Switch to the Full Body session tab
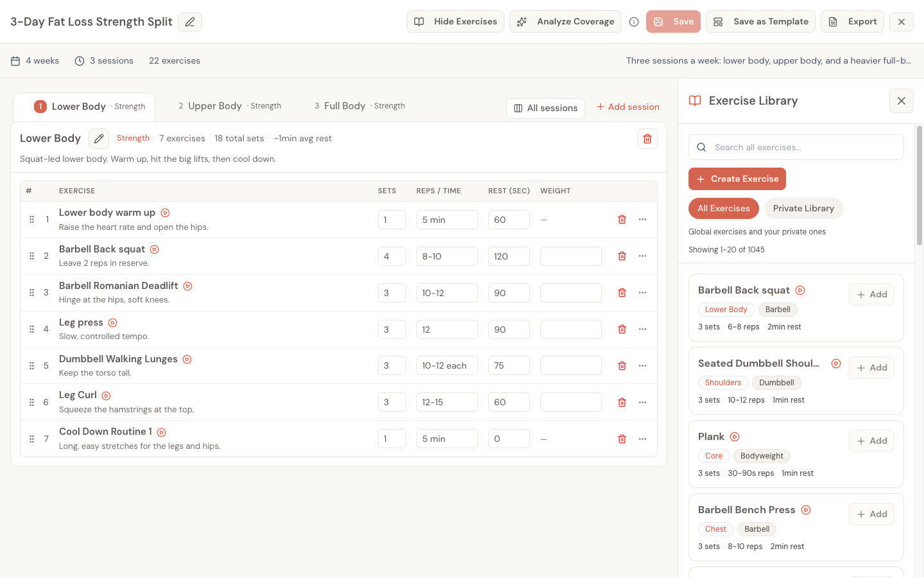Image resolution: width=924 pixels, height=578 pixels. 359,106
